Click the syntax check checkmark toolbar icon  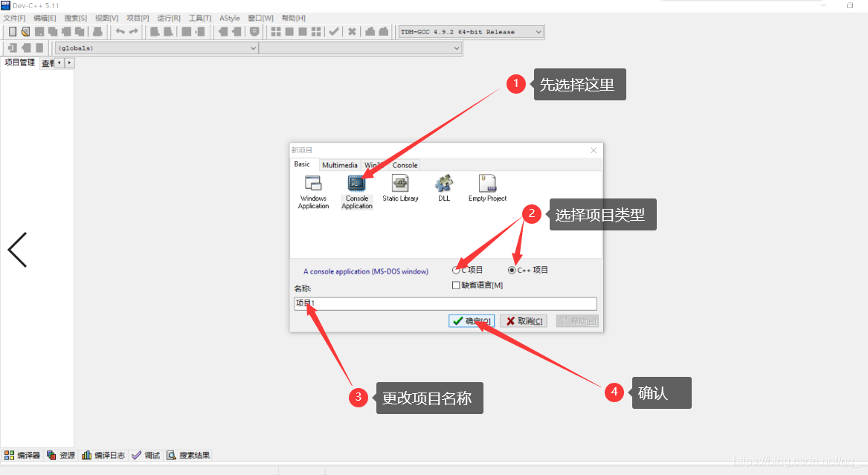point(334,31)
